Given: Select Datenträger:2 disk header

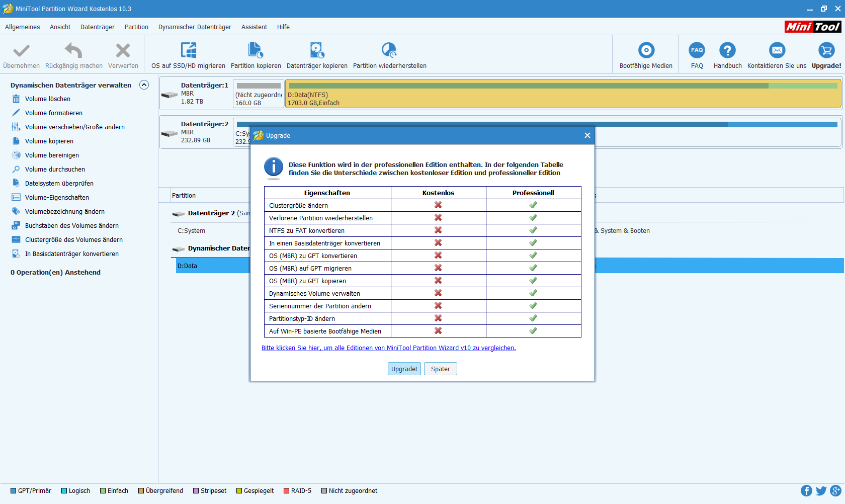Looking at the screenshot, I should [196, 132].
